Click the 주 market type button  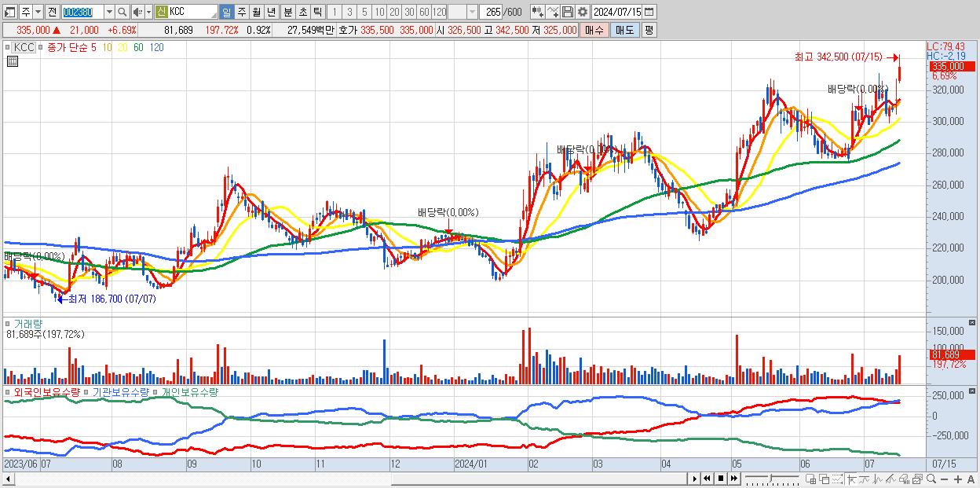(x=26, y=12)
